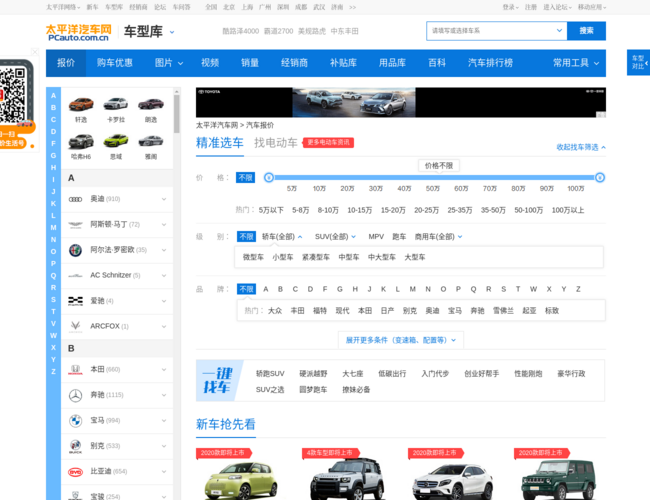Screen dimensions: 650x500
Task: Click the 搜索 search button
Action: [x=586, y=31]
